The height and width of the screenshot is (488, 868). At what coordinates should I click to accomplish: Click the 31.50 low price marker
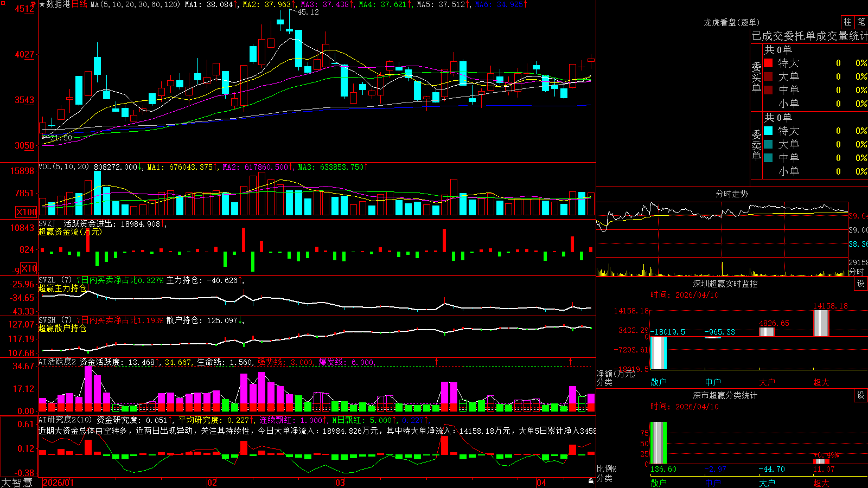click(61, 138)
